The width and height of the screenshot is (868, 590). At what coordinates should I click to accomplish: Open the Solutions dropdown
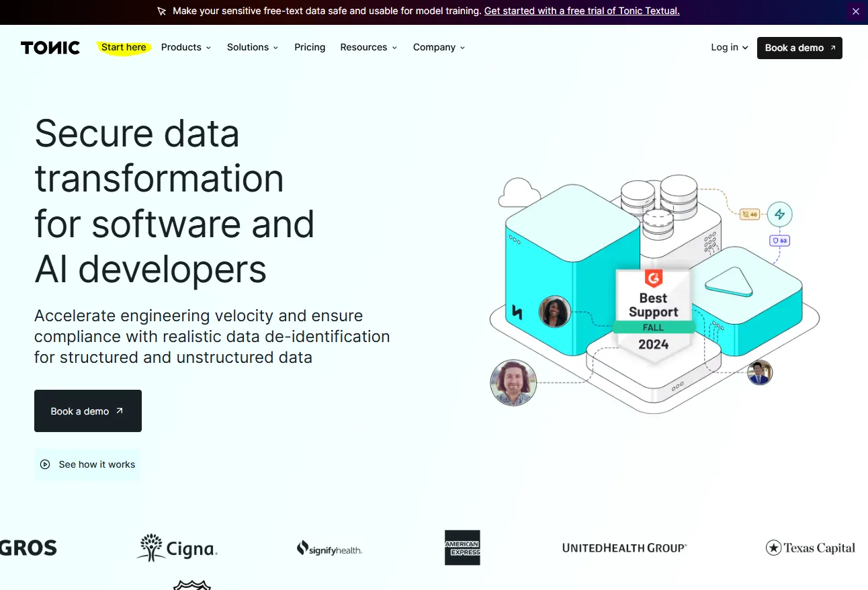(252, 47)
